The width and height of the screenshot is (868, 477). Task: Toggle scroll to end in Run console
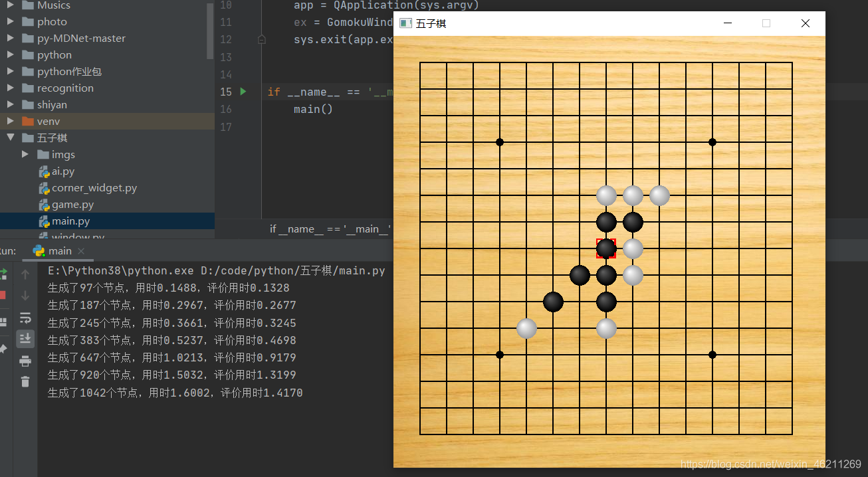click(25, 339)
